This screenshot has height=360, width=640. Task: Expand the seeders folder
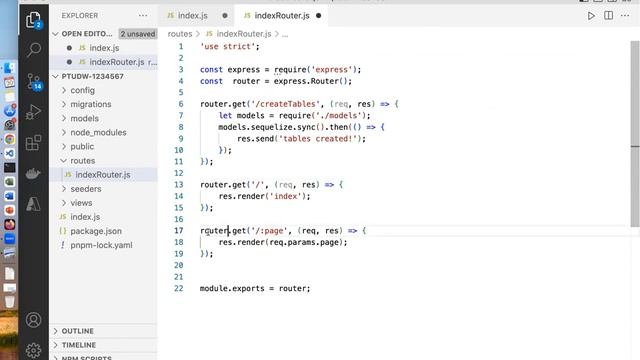(85, 189)
